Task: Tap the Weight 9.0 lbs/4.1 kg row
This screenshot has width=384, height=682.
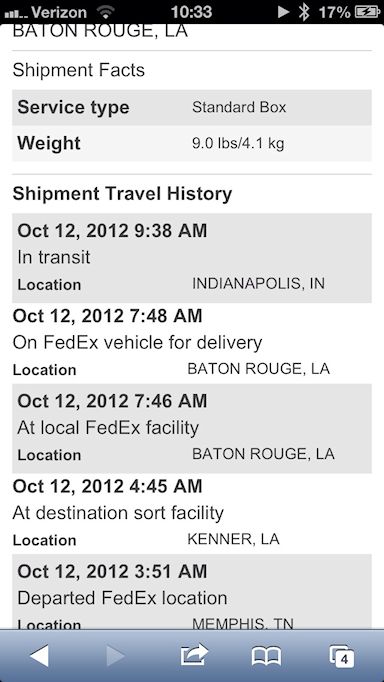Action: [x=192, y=144]
